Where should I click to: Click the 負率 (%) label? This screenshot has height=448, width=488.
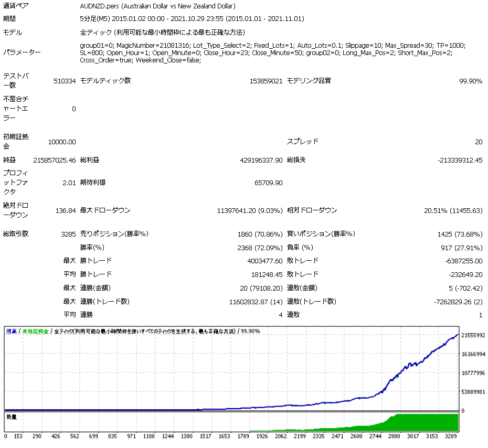[x=300, y=248]
